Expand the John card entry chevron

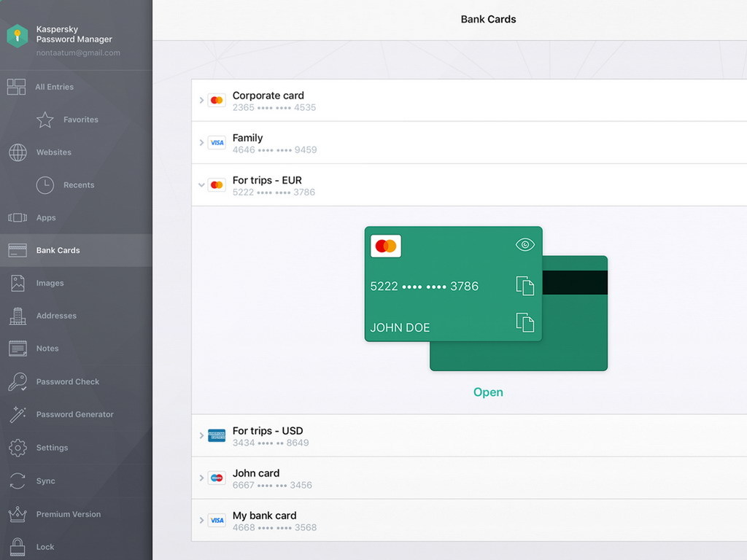pyautogui.click(x=201, y=478)
